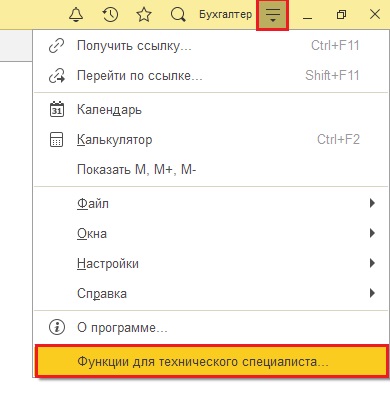Image resolution: width=390 pixels, height=394 pixels.
Task: Click the search magnifier icon
Action: tap(178, 15)
